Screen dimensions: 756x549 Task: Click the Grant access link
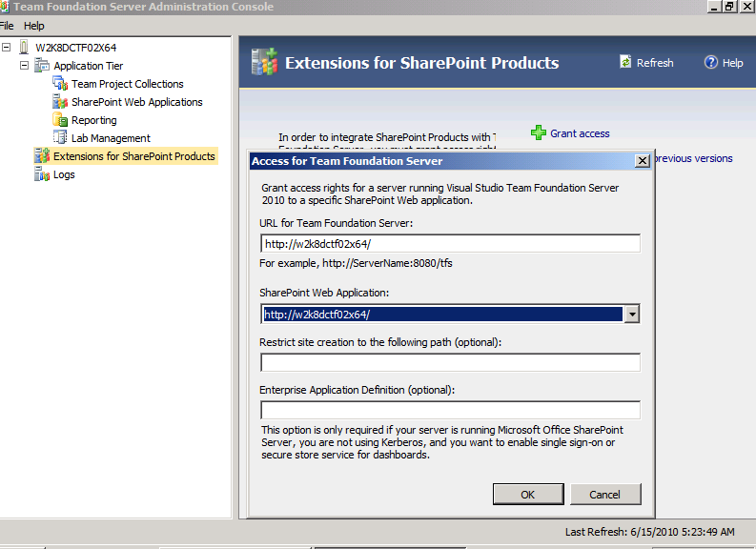click(580, 133)
